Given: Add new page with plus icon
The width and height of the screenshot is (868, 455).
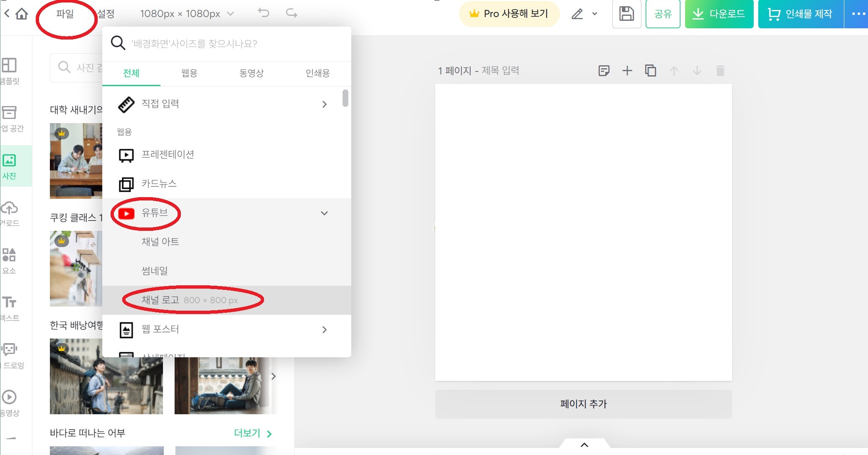Looking at the screenshot, I should click(627, 71).
